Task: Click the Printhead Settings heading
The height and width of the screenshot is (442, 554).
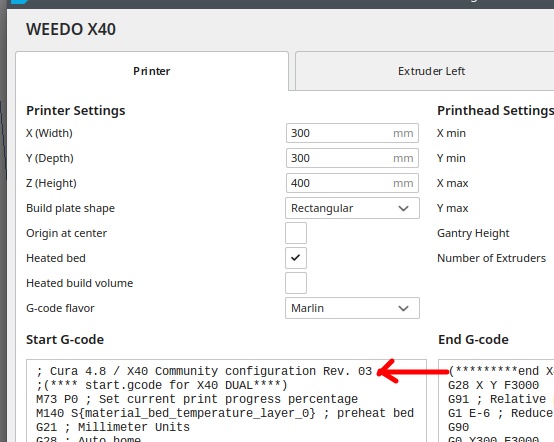Action: tap(495, 111)
